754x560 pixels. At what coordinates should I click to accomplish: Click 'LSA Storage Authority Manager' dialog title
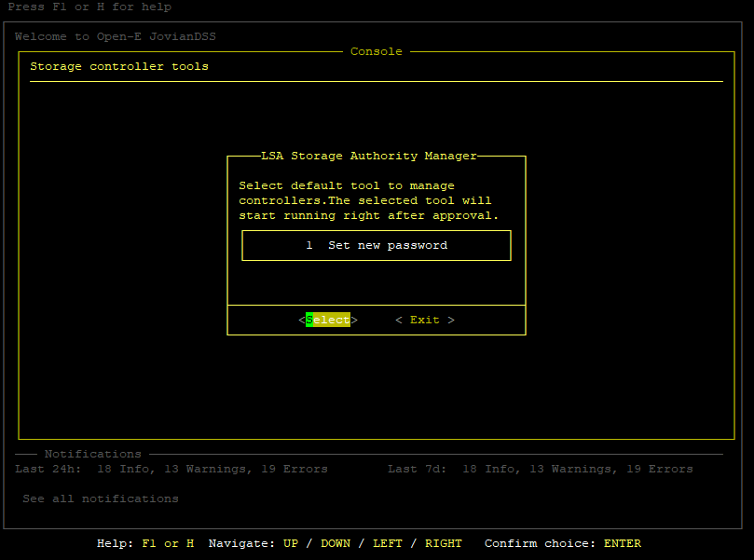click(369, 156)
